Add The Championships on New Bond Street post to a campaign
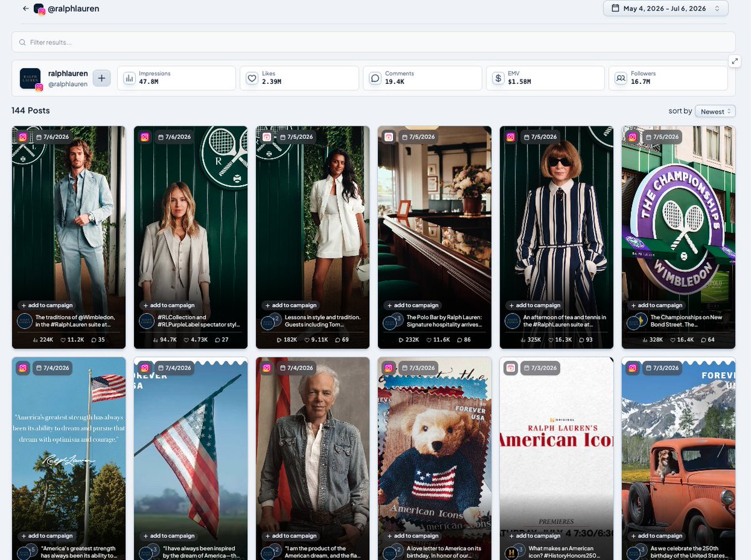This screenshot has width=751, height=560. 656,305
